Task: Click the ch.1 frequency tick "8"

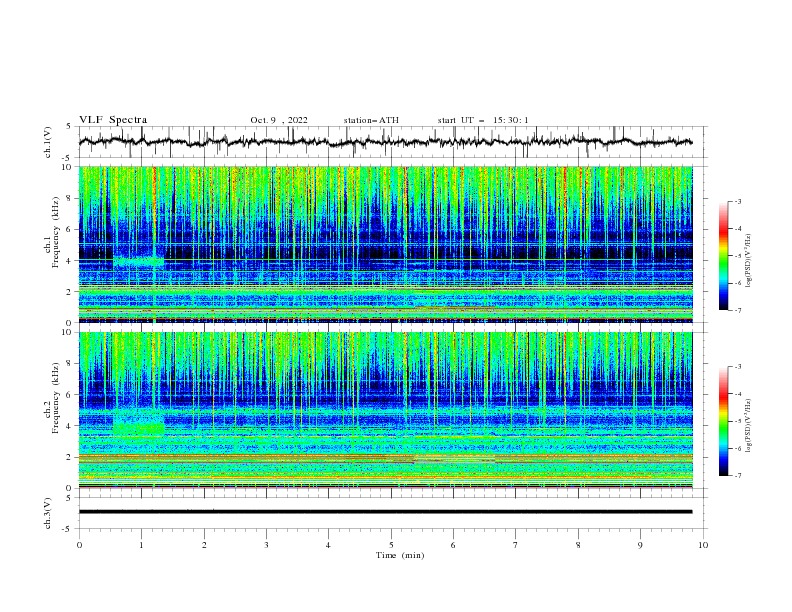Action: (x=70, y=198)
